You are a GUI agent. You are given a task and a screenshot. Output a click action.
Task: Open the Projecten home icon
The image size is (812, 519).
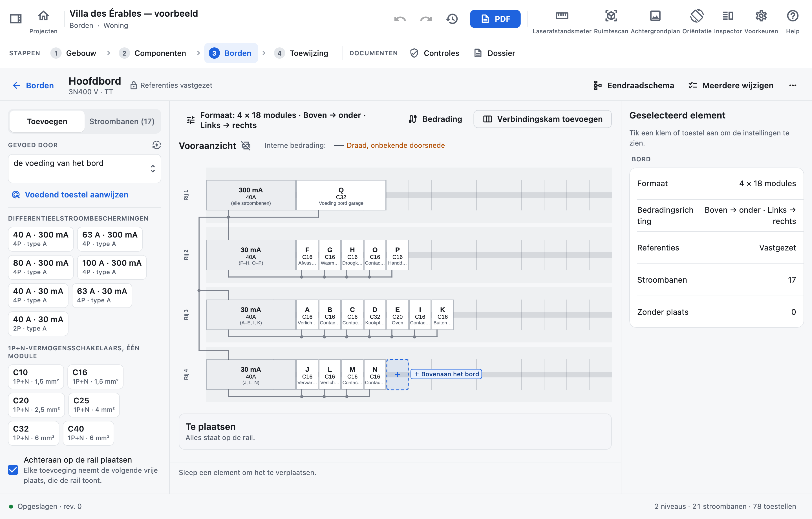click(x=43, y=22)
